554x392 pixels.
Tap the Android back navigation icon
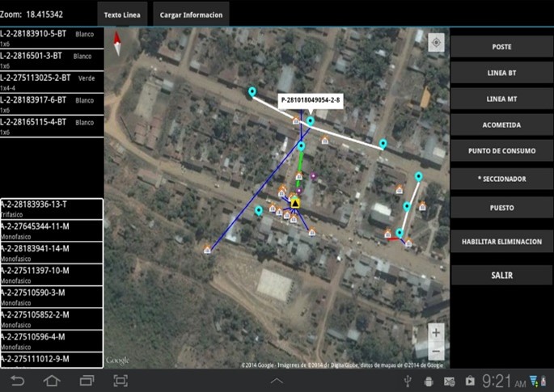click(17, 381)
